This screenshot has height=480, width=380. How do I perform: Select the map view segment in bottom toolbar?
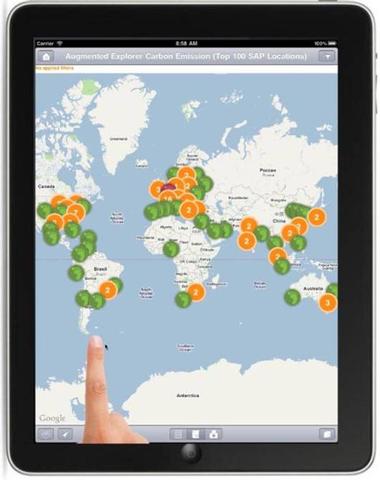point(196,434)
